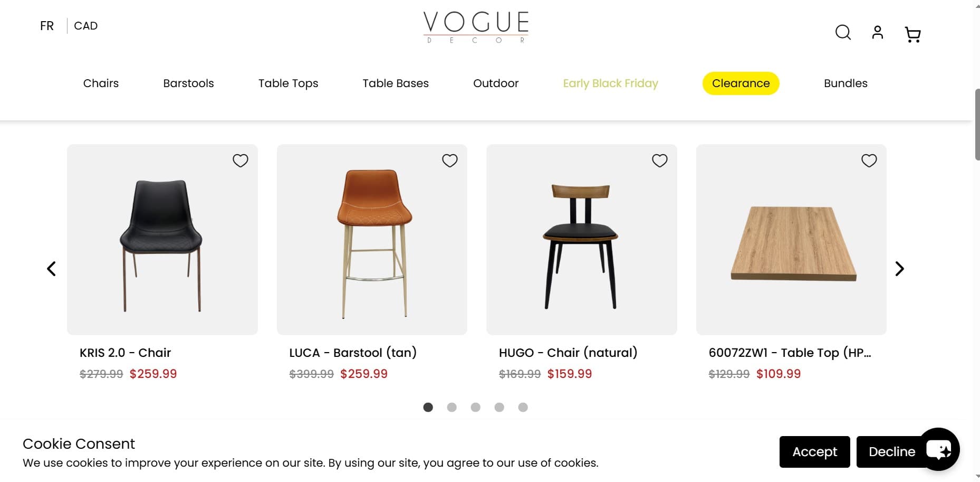Click the heart icon on the 60072ZW1 table top
The height and width of the screenshot is (482, 980).
869,160
